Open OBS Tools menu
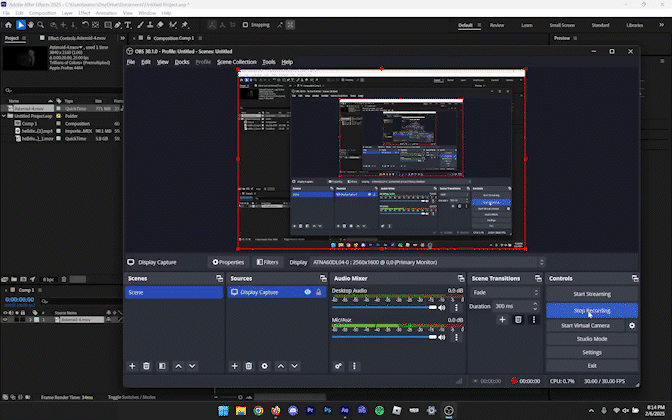 click(269, 62)
